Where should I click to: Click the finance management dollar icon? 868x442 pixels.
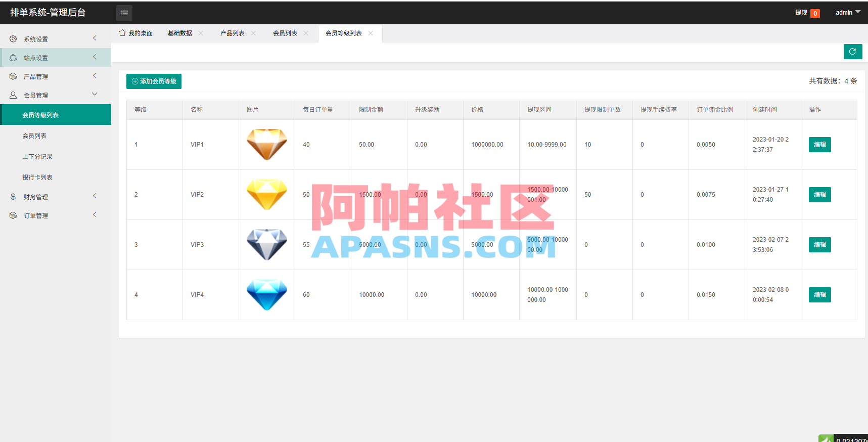pos(13,197)
